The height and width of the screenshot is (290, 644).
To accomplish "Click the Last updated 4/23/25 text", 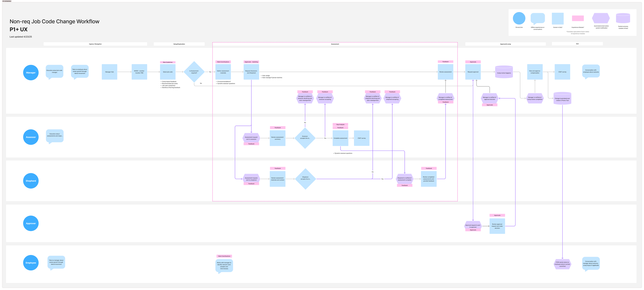I will coord(21,37).
